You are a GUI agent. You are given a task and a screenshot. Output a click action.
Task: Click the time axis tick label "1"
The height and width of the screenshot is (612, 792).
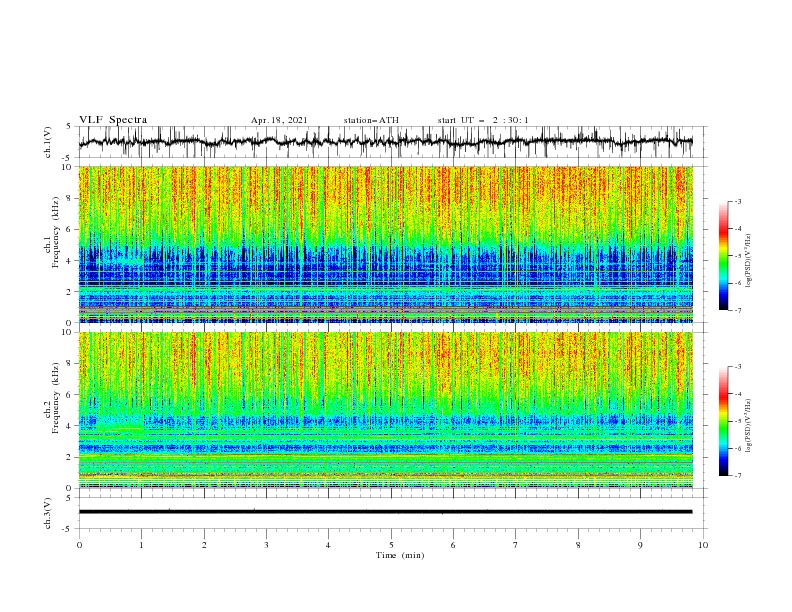[x=141, y=545]
